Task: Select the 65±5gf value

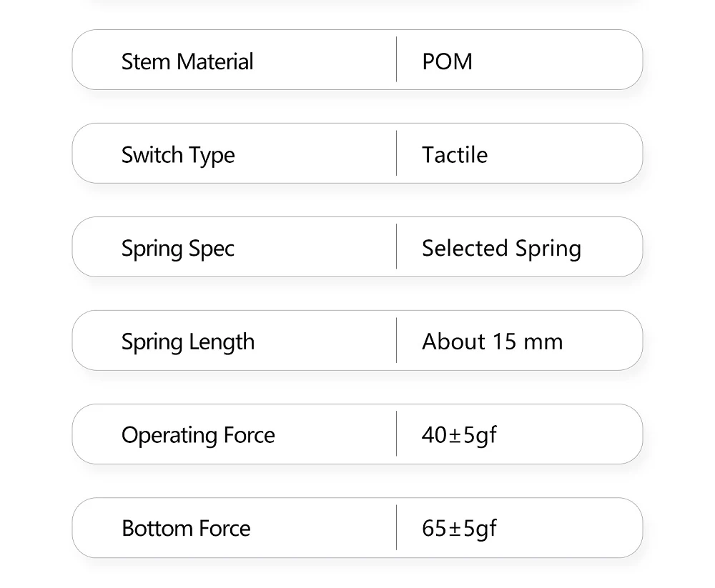Action: [x=459, y=529]
